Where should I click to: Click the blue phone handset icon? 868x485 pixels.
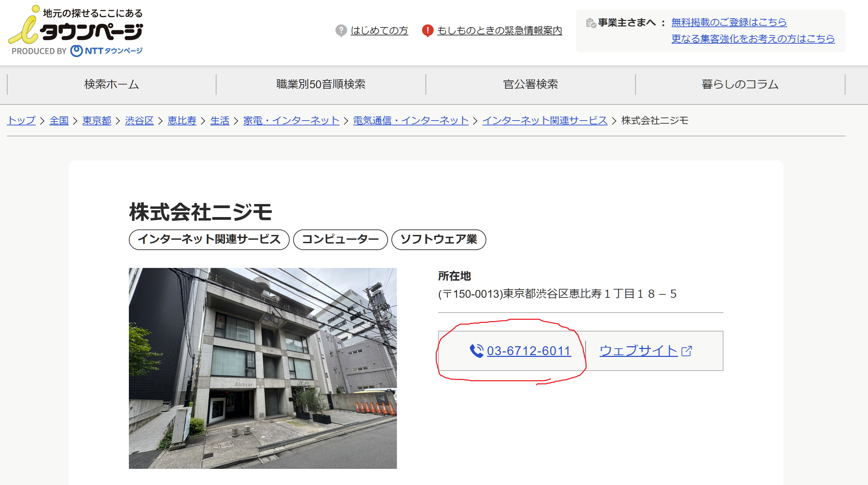[x=476, y=351]
